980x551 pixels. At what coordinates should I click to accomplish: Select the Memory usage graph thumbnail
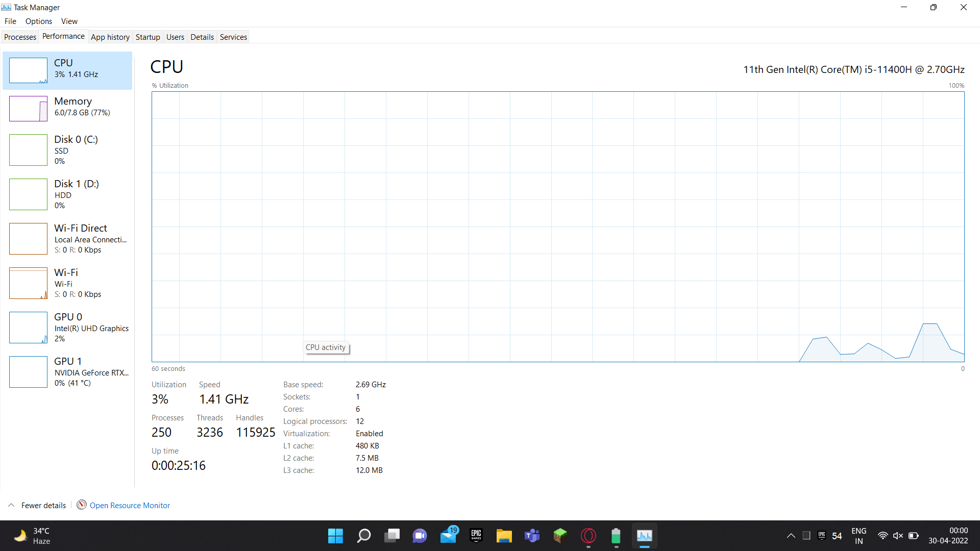[x=28, y=108]
